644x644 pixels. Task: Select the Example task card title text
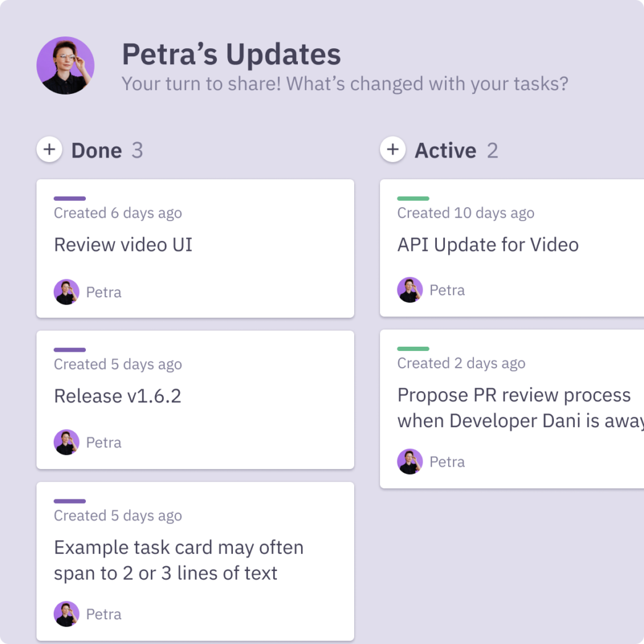click(x=179, y=560)
